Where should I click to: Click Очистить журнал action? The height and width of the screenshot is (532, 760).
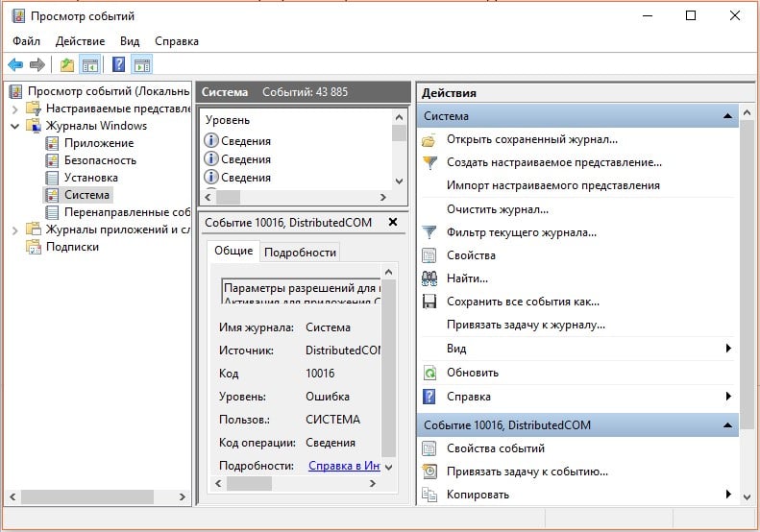498,209
